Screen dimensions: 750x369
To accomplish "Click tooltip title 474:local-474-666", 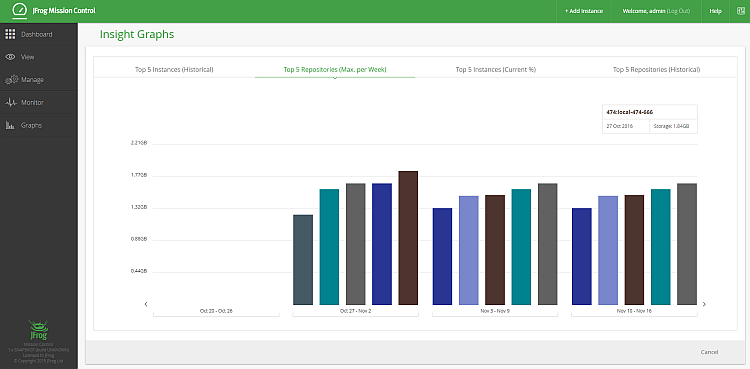I will pos(629,112).
